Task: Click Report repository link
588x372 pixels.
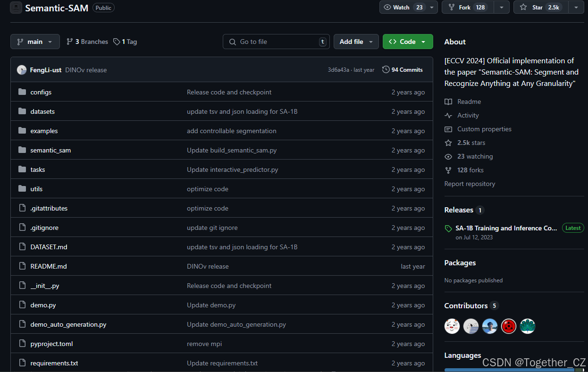Action: (470, 184)
